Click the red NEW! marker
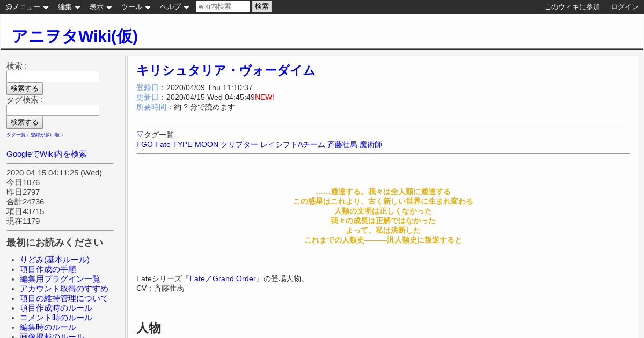The height and width of the screenshot is (338, 644). (265, 97)
